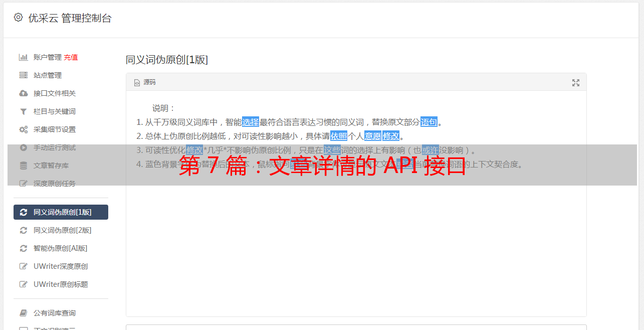Click the highlighted word 语句
Image resolution: width=644 pixels, height=330 pixels.
[x=429, y=122]
